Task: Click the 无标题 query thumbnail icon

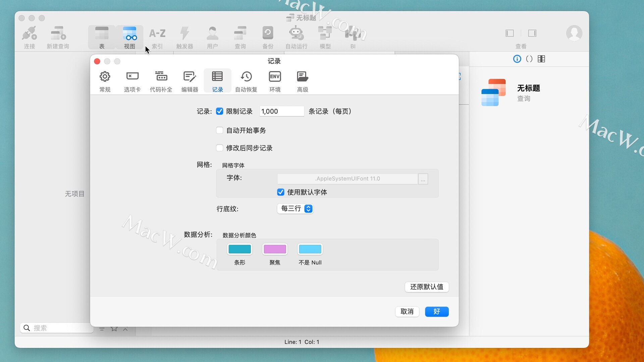Action: point(493,93)
